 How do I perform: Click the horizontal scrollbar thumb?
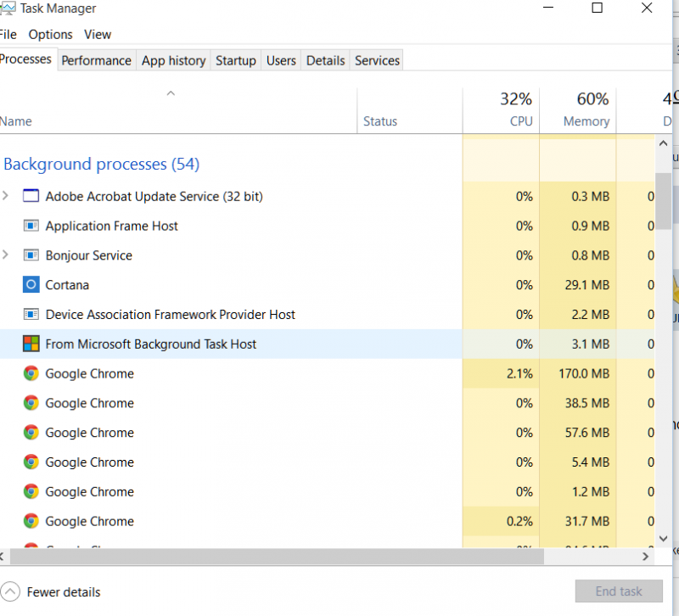[277, 557]
